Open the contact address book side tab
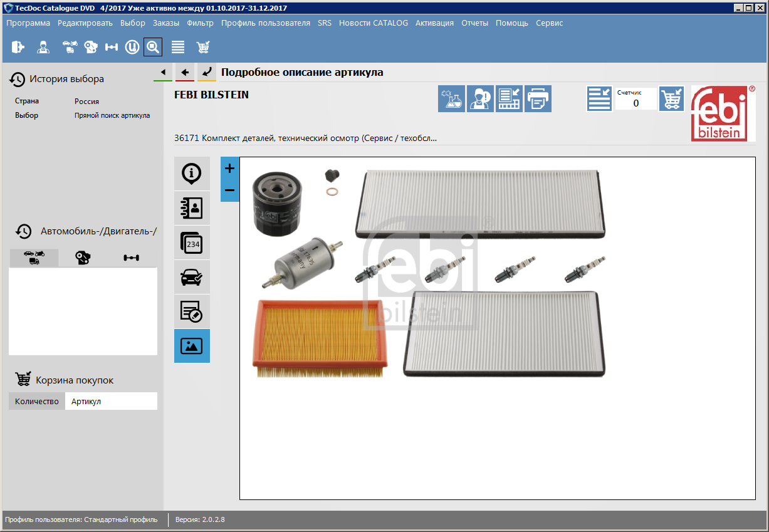This screenshot has height=532, width=769. pos(192,208)
